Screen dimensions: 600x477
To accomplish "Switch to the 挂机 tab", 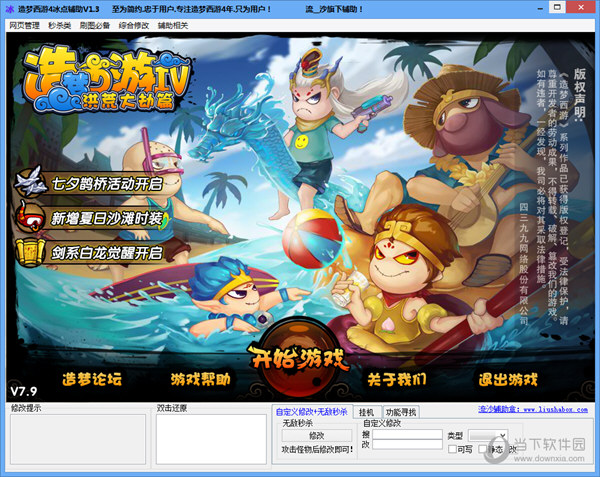I will (367, 412).
